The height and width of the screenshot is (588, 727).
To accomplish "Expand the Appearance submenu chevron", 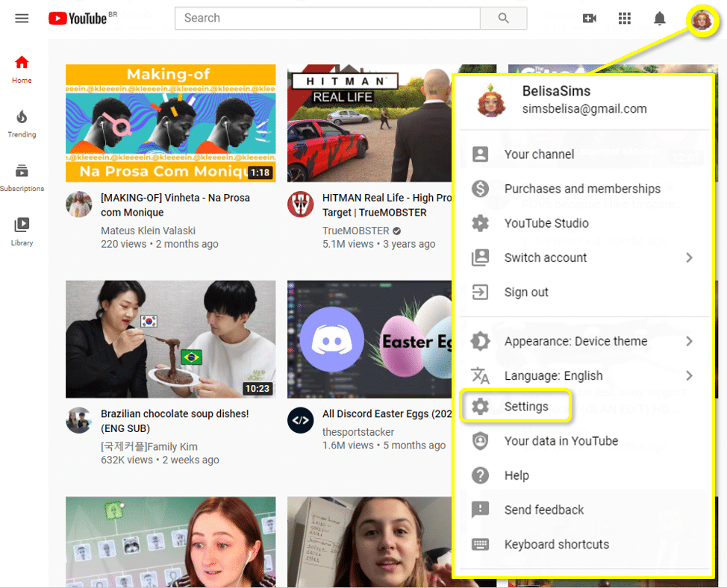I will coord(690,341).
